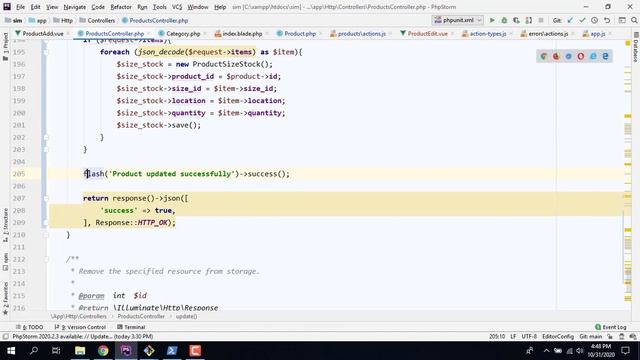Change file encoding UTF-8 in status bar
This screenshot has width=640, height=360.
(529, 337)
